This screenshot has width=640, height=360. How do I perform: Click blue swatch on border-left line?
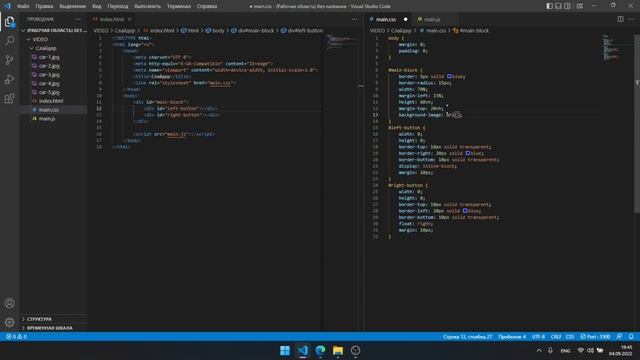coord(465,211)
